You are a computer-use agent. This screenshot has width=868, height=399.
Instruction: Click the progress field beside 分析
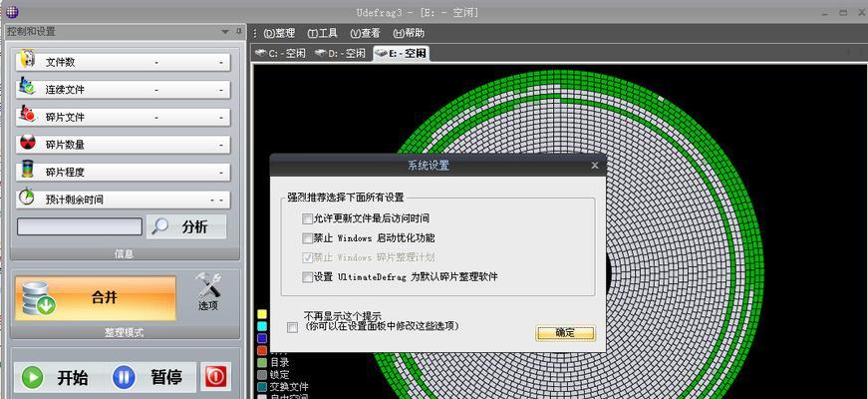tap(79, 226)
